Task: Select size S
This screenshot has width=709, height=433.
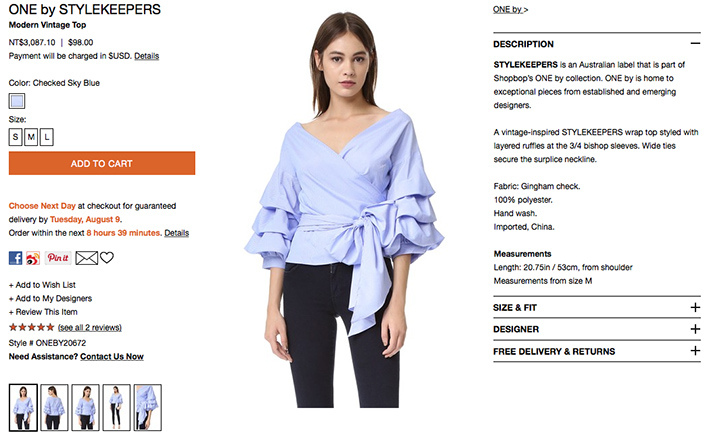Action: coord(15,137)
